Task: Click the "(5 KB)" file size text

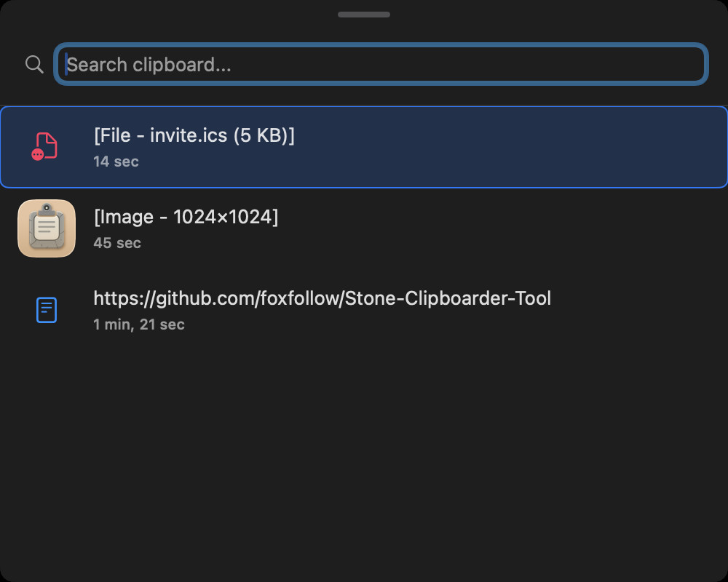Action: point(264,135)
